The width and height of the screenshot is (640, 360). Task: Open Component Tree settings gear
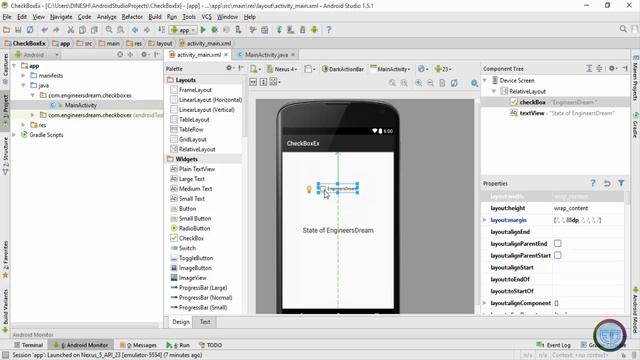pyautogui.click(x=612, y=69)
